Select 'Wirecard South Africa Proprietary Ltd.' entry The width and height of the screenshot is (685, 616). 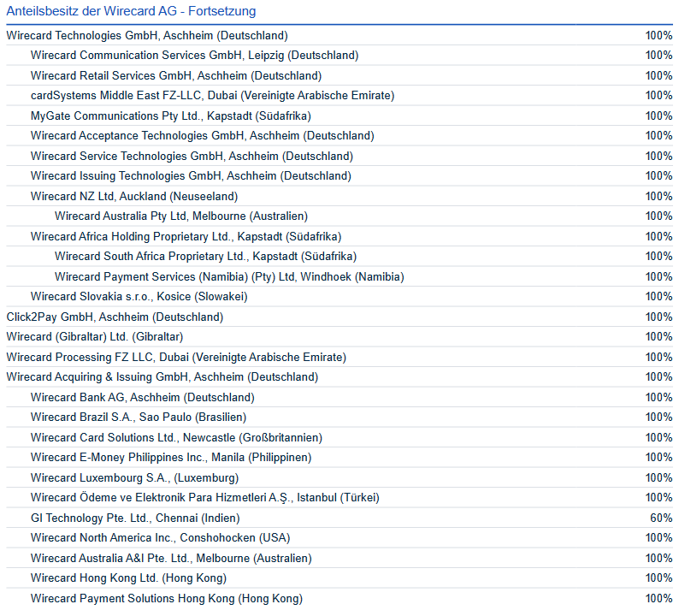point(340,257)
